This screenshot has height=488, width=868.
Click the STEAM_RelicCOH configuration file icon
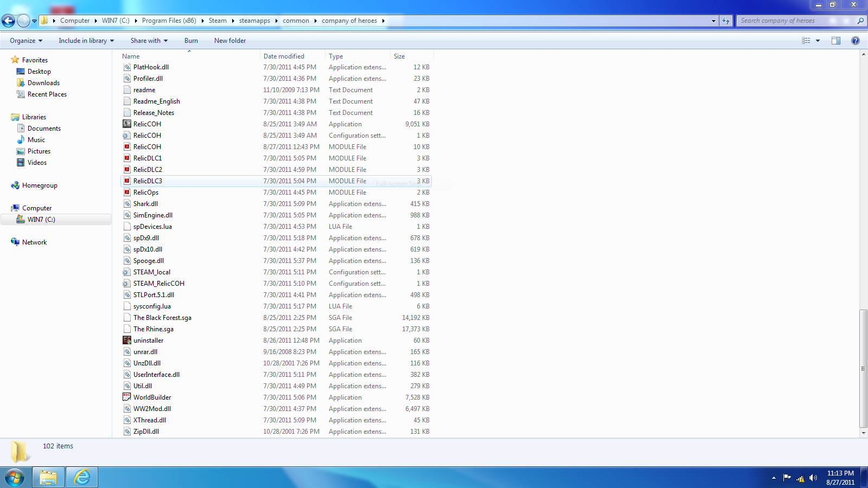click(x=127, y=284)
